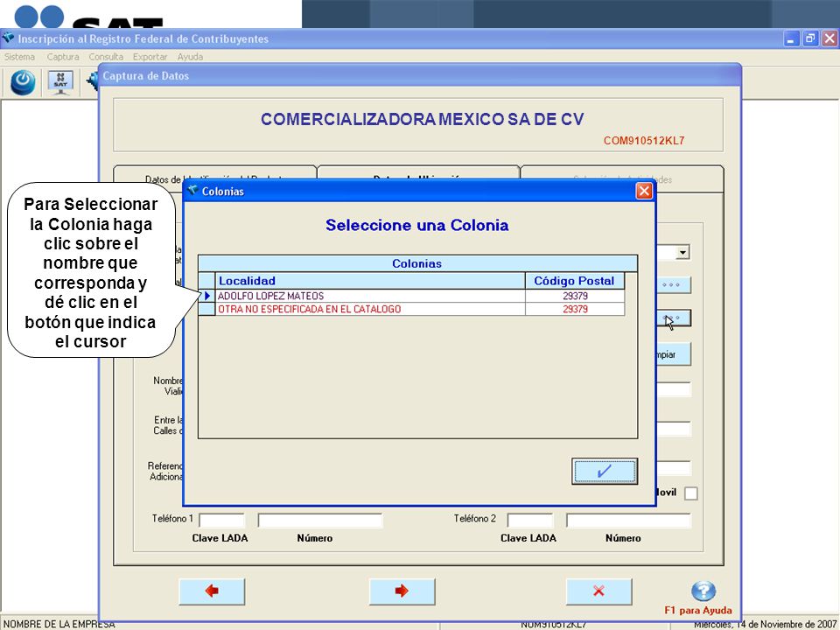
Task: Click the F1 para Ayuda label
Action: [698, 610]
